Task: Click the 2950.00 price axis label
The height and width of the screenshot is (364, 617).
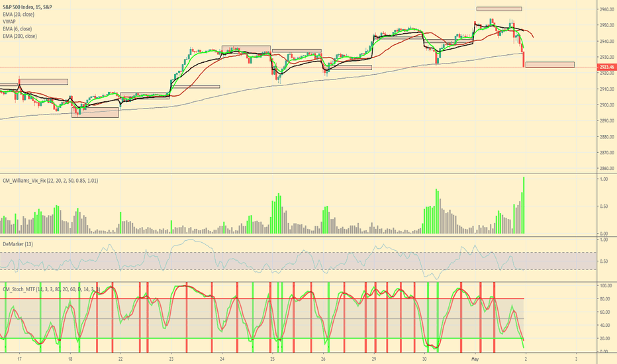Action: [607, 25]
